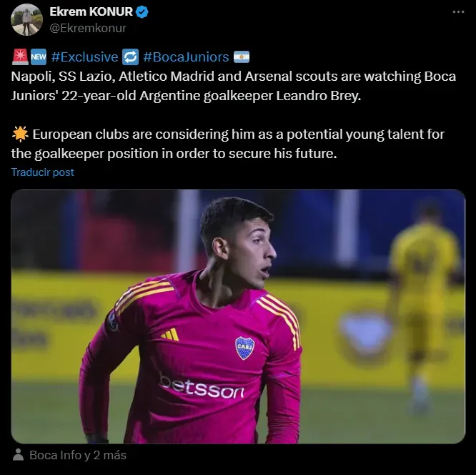Click the blue NEW emoji icon
The height and width of the screenshot is (475, 476).
[39, 57]
